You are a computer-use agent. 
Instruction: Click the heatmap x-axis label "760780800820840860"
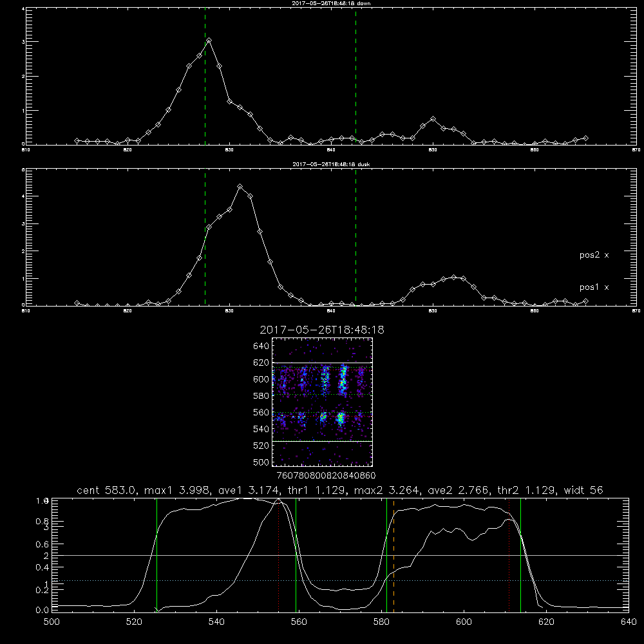pyautogui.click(x=326, y=475)
